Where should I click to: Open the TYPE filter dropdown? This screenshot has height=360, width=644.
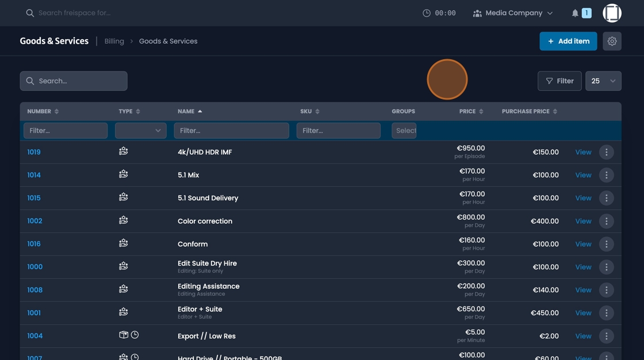(x=140, y=131)
